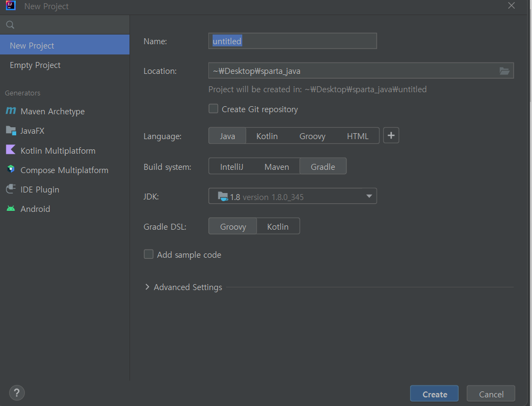Click the Cancel button
This screenshot has width=532, height=406.
(x=490, y=394)
